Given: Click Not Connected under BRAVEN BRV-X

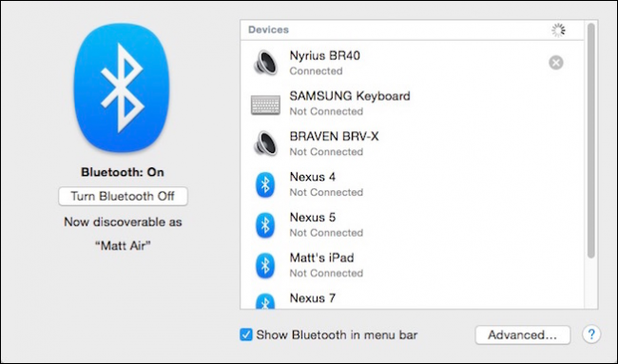Looking at the screenshot, I should [x=326, y=152].
